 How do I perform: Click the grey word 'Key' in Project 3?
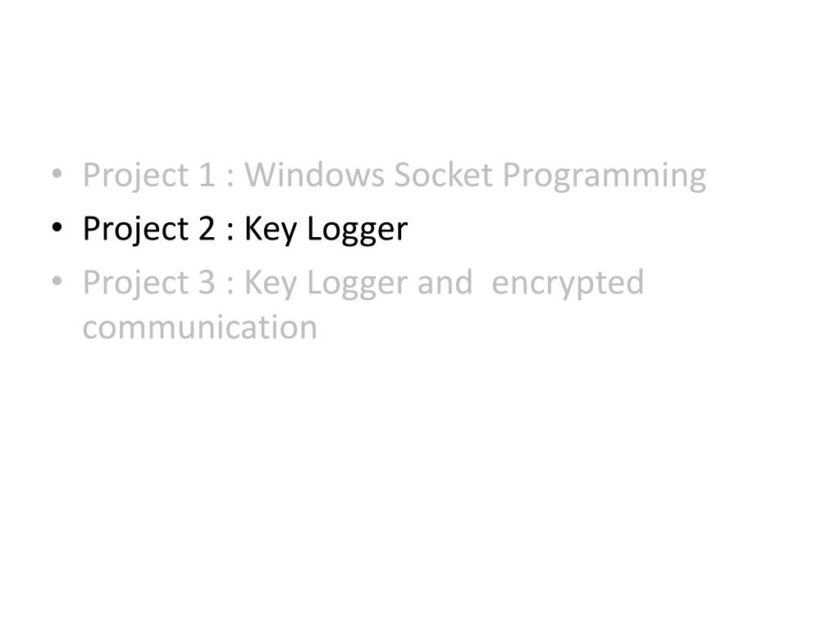271,284
